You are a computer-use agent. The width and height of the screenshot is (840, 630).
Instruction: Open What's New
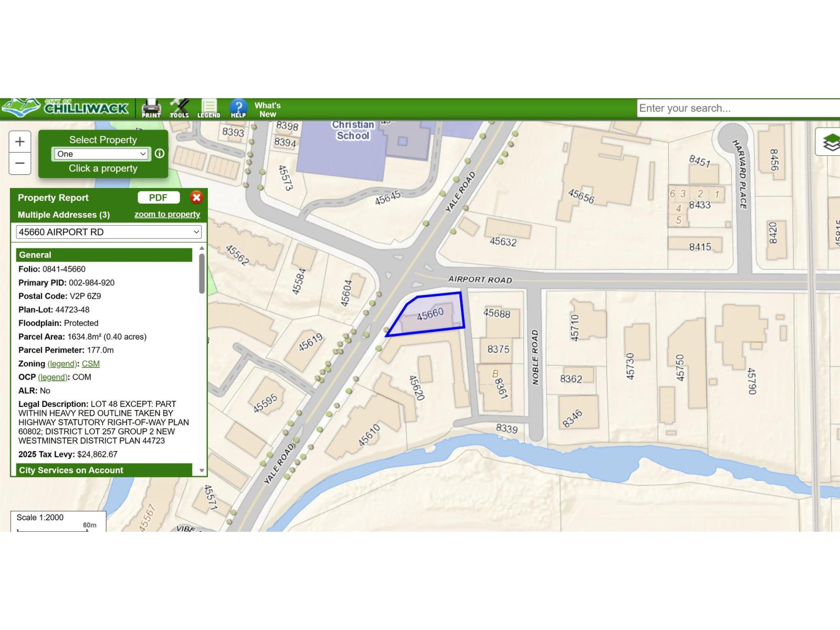tap(267, 110)
